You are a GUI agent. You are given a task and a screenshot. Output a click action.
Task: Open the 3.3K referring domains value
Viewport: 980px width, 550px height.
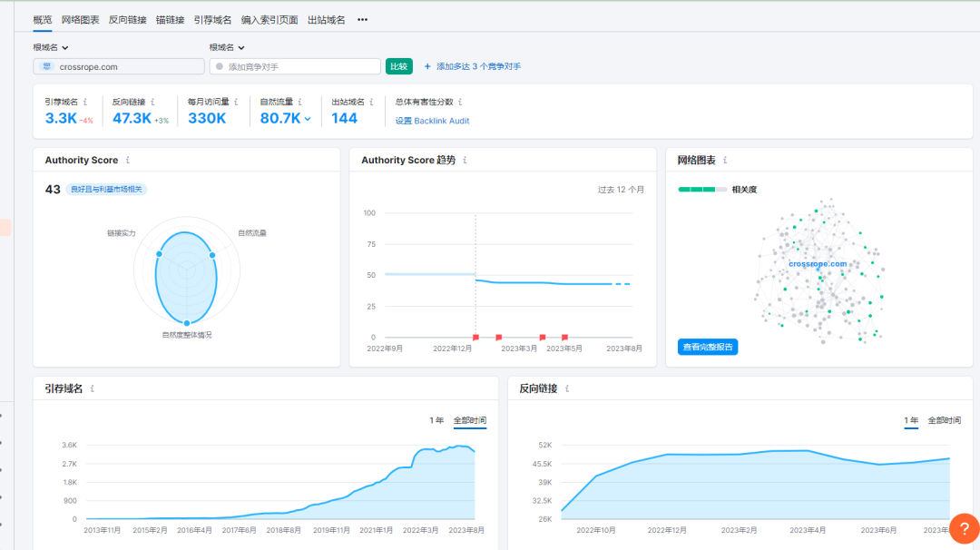(x=62, y=118)
